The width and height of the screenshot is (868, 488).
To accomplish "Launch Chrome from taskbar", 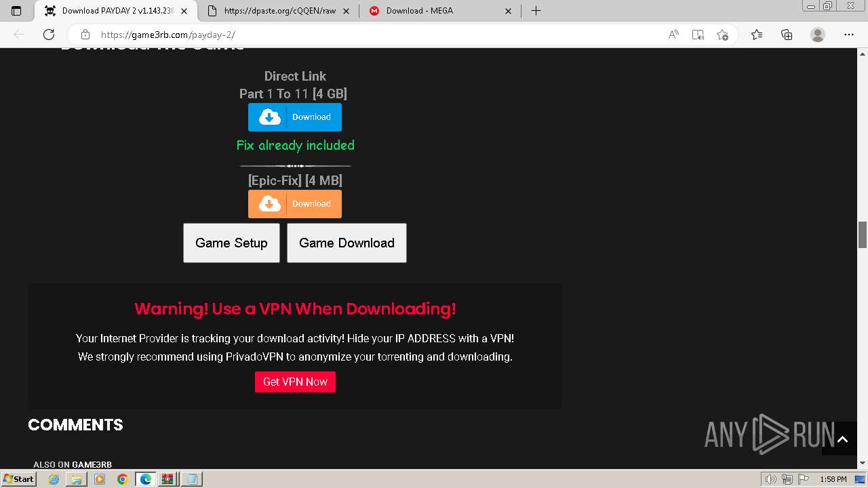I will (x=122, y=479).
